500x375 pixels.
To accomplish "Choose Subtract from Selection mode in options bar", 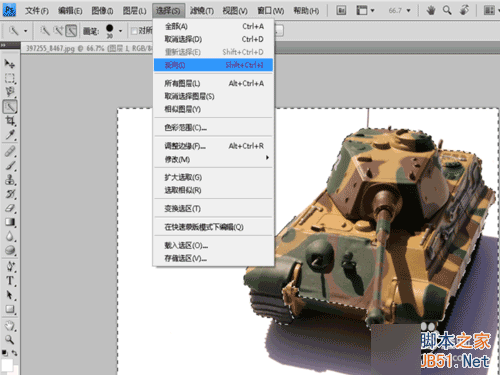I will 71,31.
